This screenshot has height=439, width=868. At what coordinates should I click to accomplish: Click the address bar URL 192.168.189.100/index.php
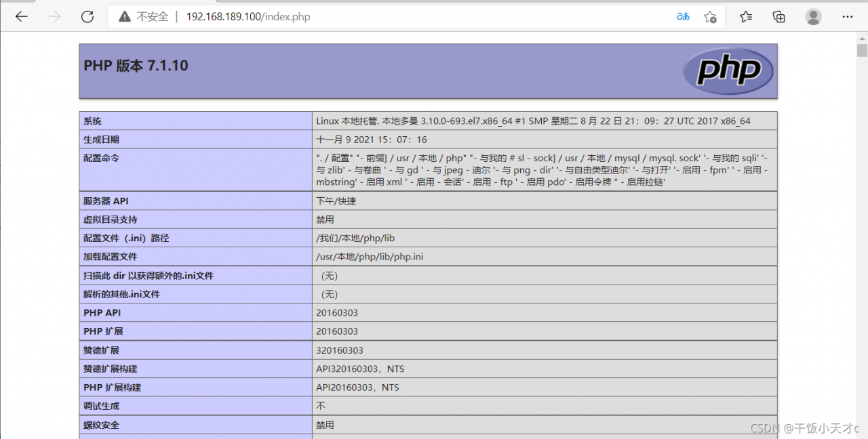248,17
